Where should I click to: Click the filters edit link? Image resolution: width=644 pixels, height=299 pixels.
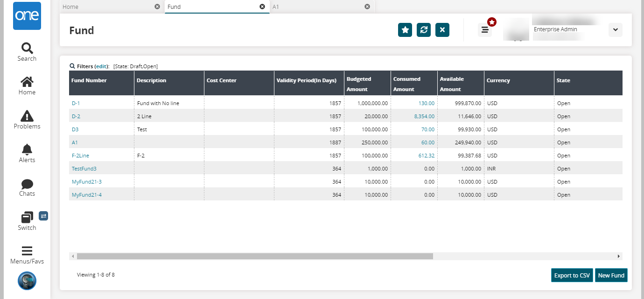102,66
